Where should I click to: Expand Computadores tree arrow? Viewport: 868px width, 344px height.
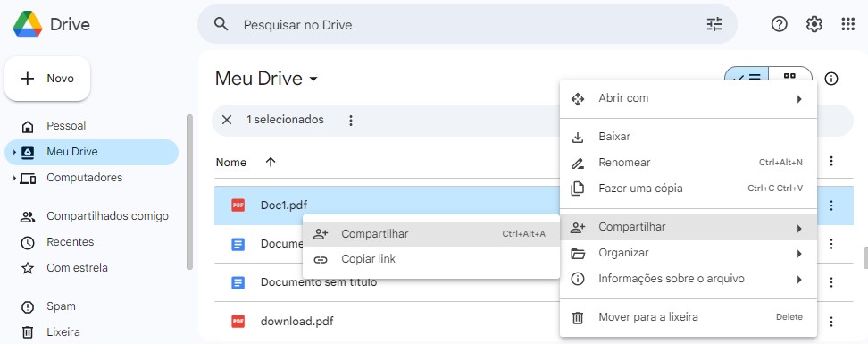point(14,178)
